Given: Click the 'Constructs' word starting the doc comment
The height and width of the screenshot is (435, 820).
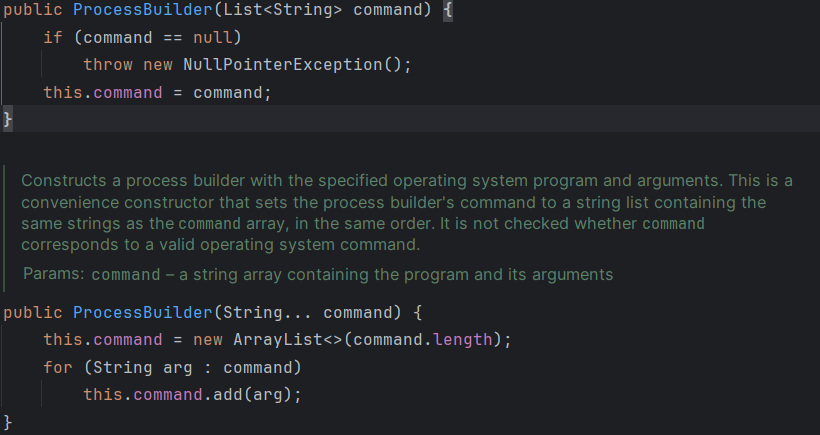Looking at the screenshot, I should tap(62, 181).
